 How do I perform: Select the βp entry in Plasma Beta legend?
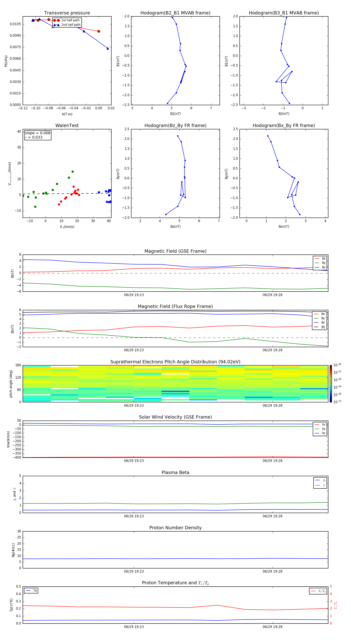(x=320, y=480)
